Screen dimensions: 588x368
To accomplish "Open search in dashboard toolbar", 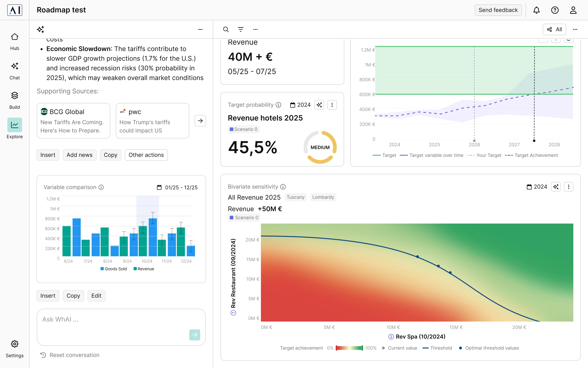I will (x=226, y=29).
